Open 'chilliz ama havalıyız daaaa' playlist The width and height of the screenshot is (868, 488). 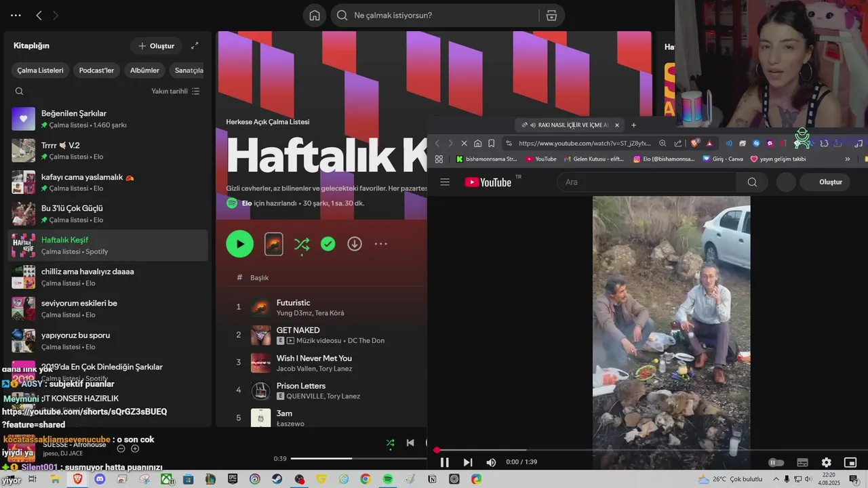[108, 277]
